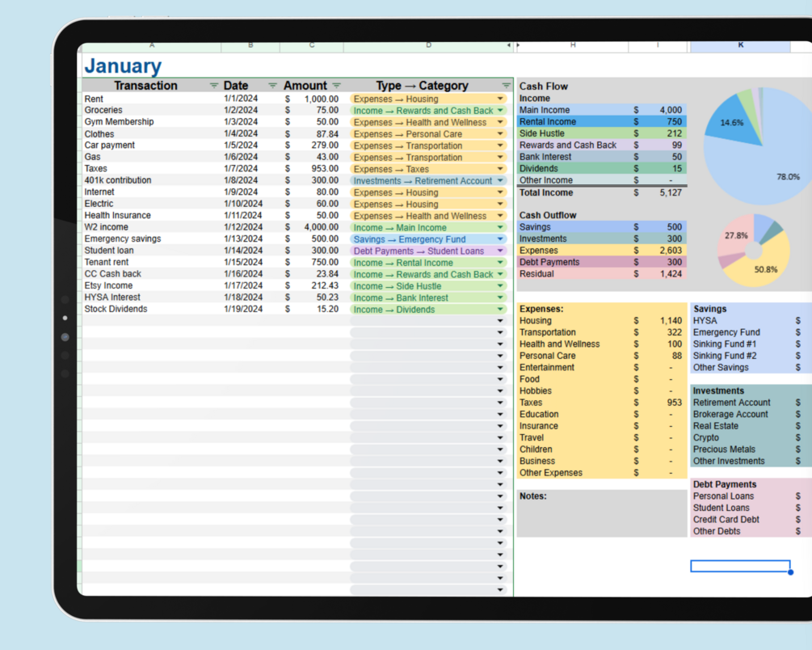Select column B header
The width and height of the screenshot is (812, 650).
[x=250, y=46]
